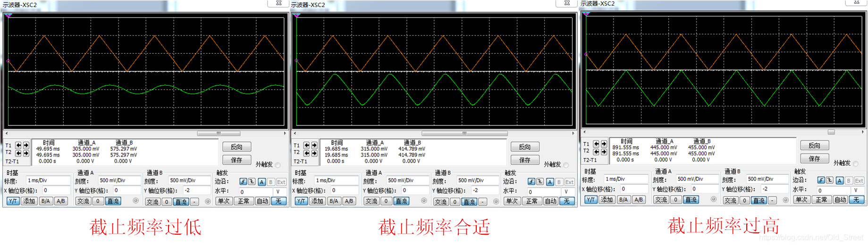Click 时基 标度 1 ms/Div field, middle oscilloscope

tap(337, 180)
